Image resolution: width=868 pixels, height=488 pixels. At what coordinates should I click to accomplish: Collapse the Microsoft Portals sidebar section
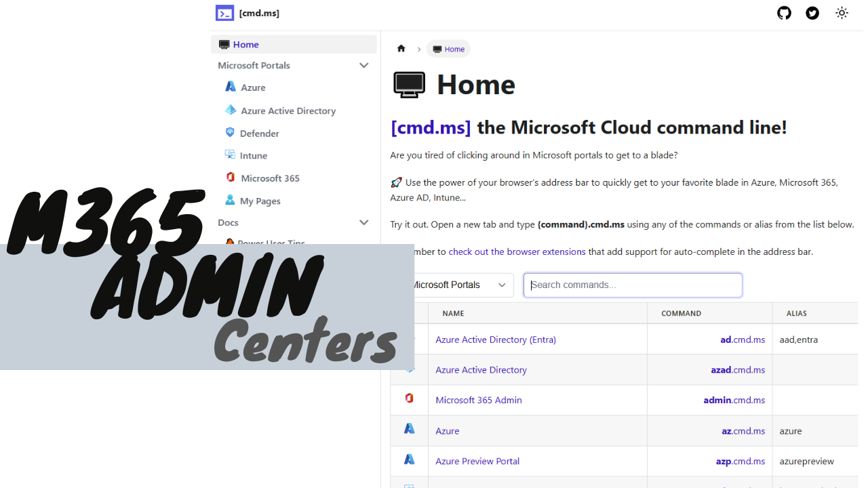pyautogui.click(x=364, y=65)
